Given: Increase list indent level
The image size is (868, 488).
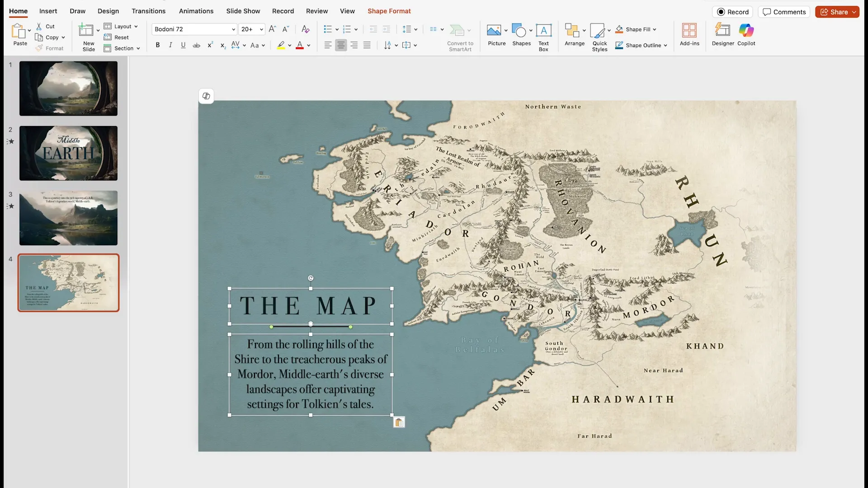Looking at the screenshot, I should (x=387, y=29).
